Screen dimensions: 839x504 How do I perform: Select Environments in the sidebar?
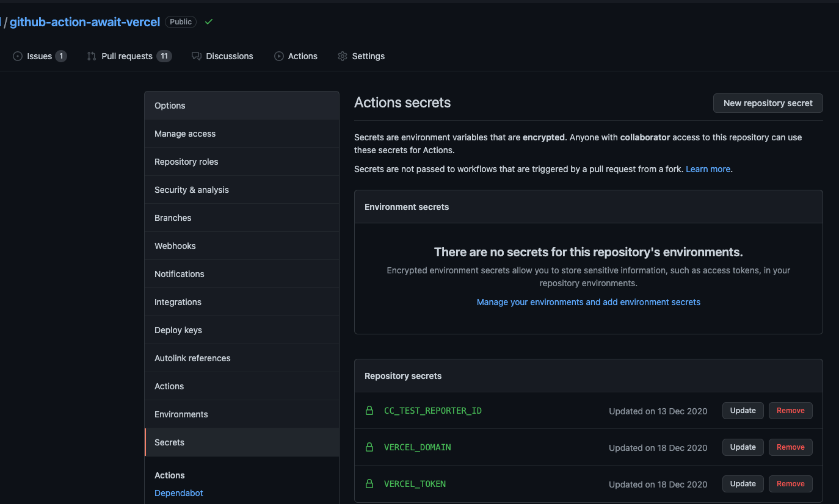tap(181, 414)
